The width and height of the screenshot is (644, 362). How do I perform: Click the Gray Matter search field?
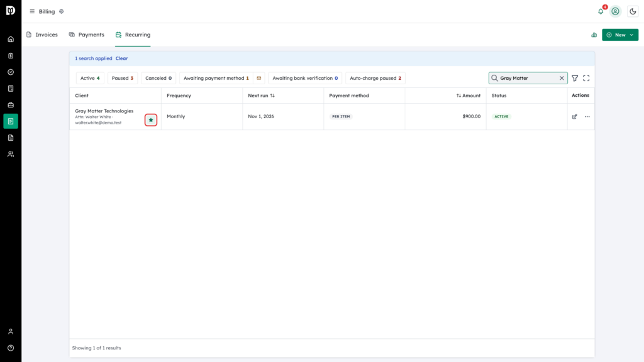click(x=528, y=78)
